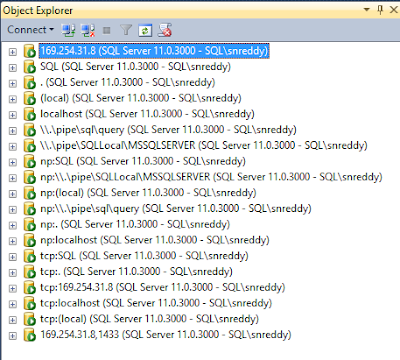
Task: Click server icon beside np:SQL row
Action: click(x=29, y=162)
